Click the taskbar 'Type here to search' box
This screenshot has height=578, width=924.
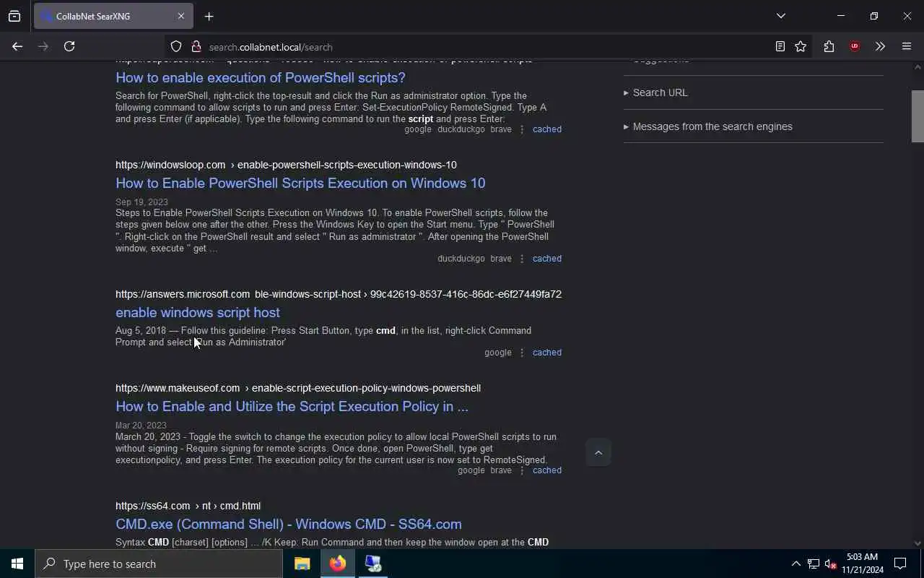tap(159, 564)
